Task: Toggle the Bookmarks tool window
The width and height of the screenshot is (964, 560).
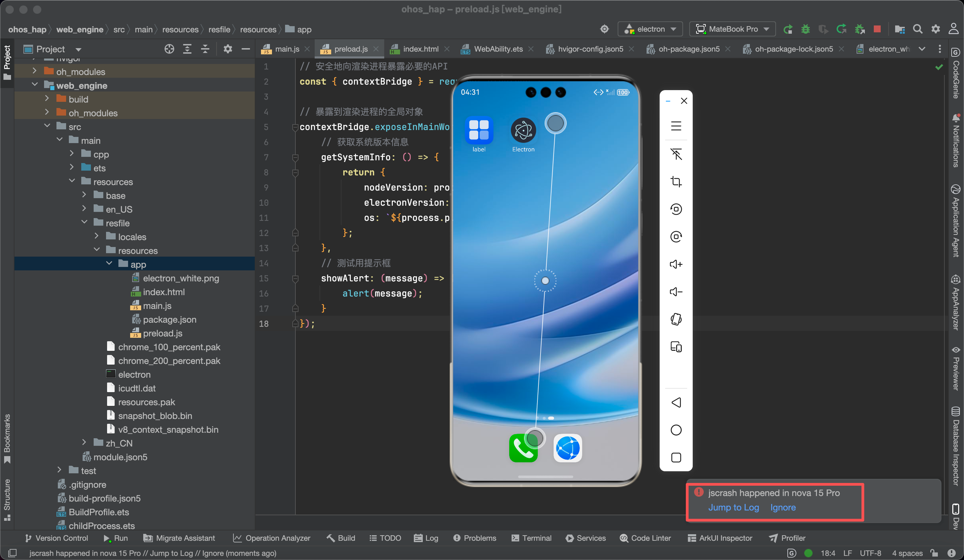Action: click(7, 437)
